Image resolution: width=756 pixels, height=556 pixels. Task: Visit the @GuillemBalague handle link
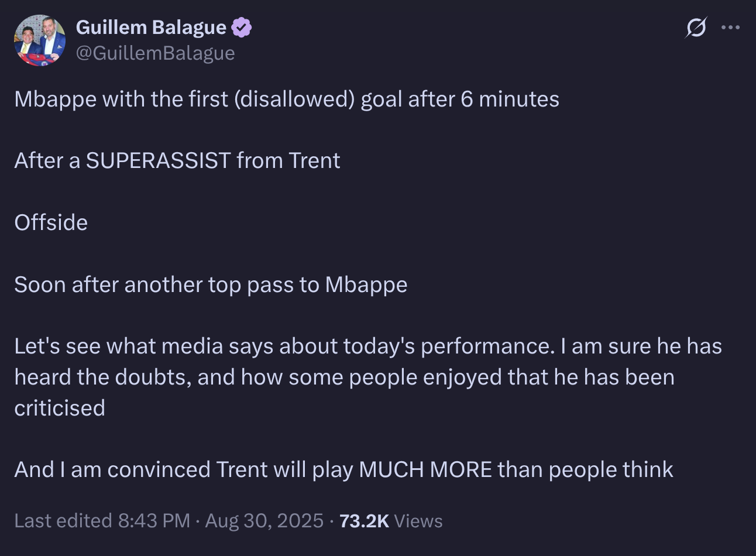(x=156, y=53)
